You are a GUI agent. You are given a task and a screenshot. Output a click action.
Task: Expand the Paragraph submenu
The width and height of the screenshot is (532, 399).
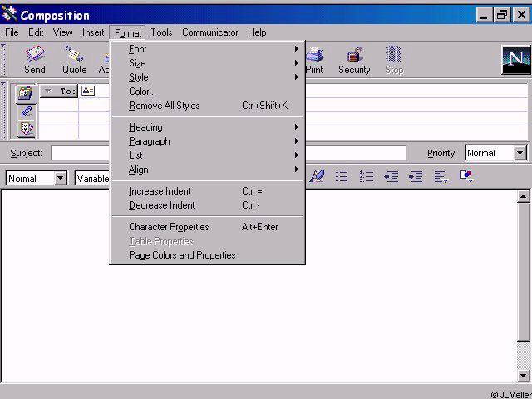coord(208,141)
